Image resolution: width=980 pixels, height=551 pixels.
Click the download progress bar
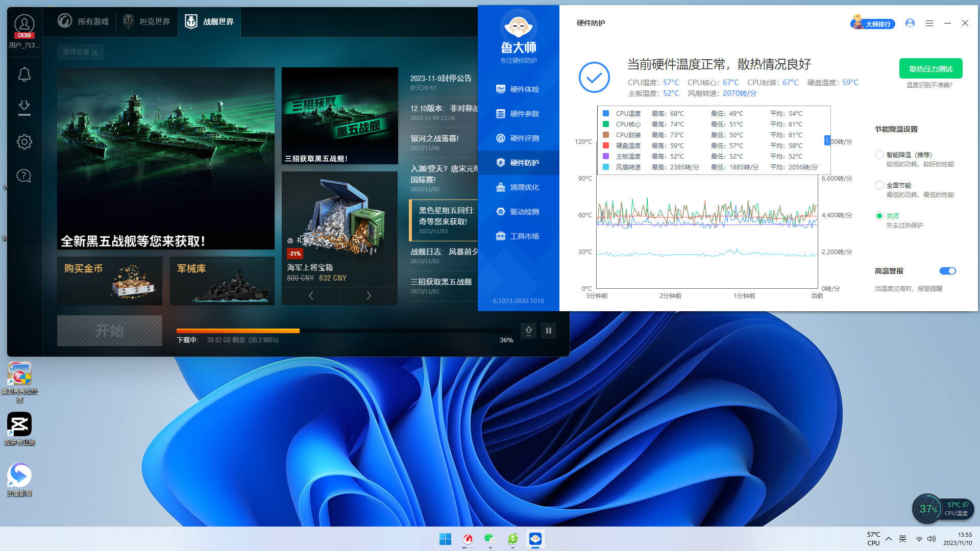[x=345, y=331]
